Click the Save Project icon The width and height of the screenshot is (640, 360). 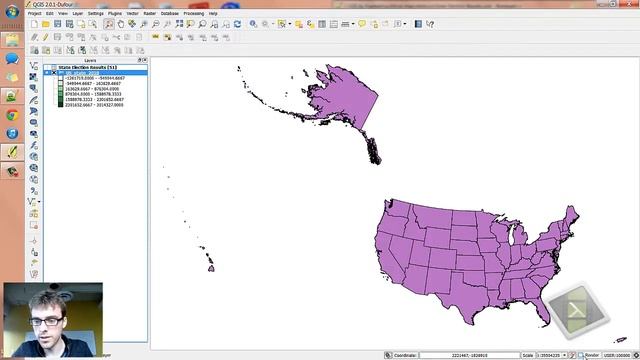58,24
